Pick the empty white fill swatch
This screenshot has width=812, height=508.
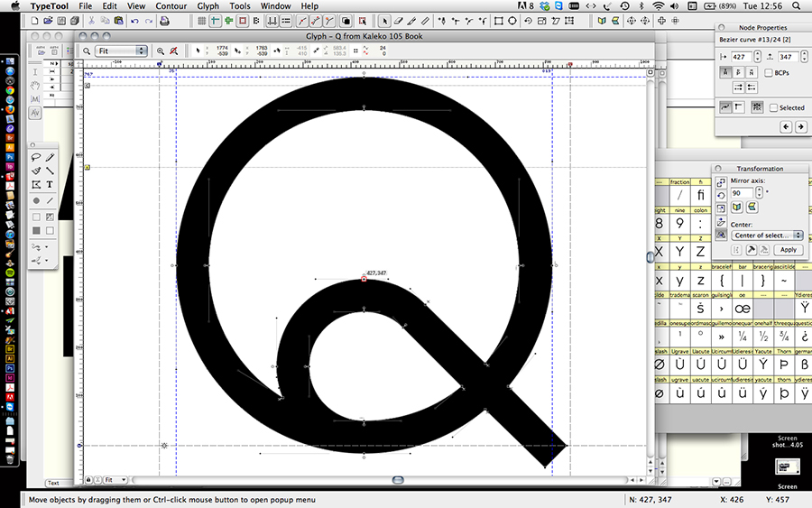coord(50,230)
